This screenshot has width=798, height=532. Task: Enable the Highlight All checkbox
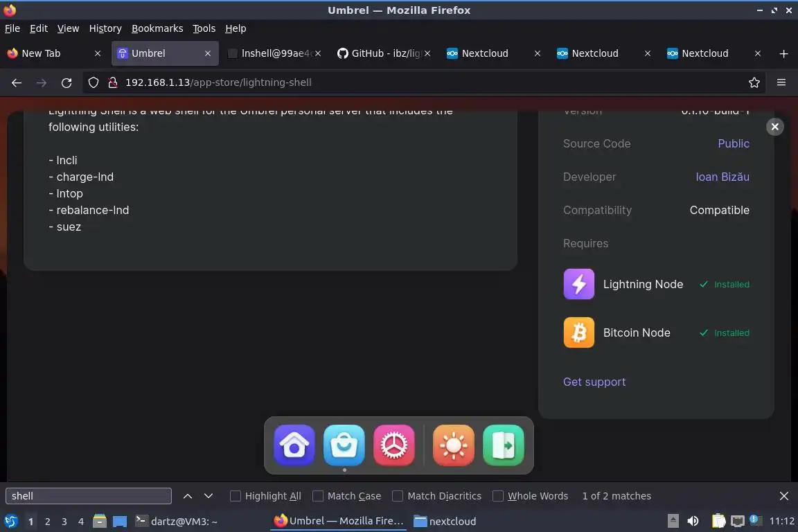[x=235, y=496]
